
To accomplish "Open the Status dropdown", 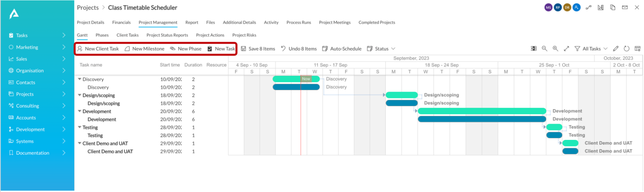I will point(381,49).
